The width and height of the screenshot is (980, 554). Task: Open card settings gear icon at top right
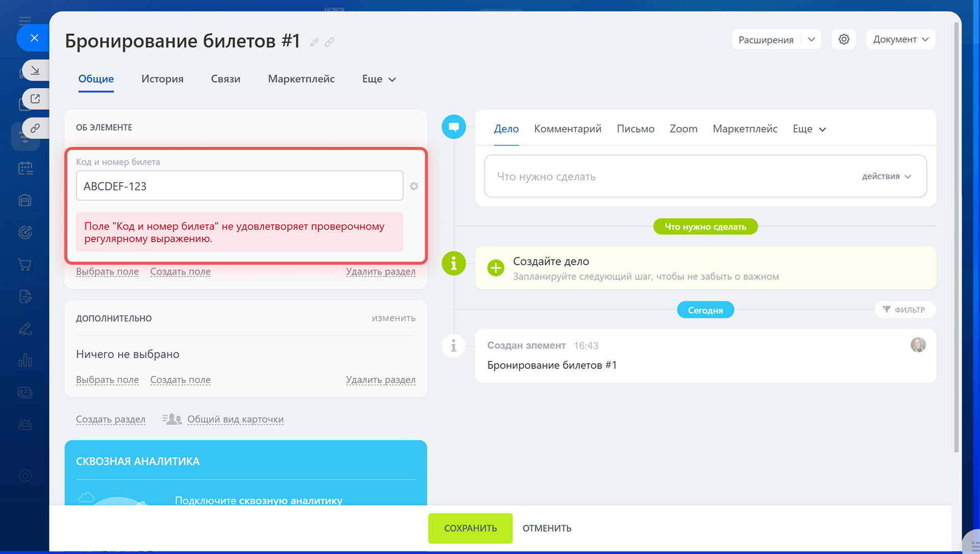point(844,39)
